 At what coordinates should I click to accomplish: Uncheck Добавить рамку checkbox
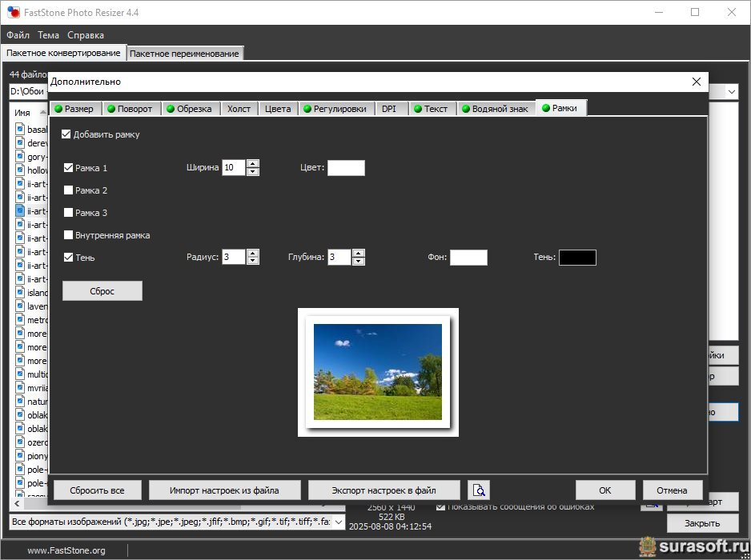tap(66, 134)
